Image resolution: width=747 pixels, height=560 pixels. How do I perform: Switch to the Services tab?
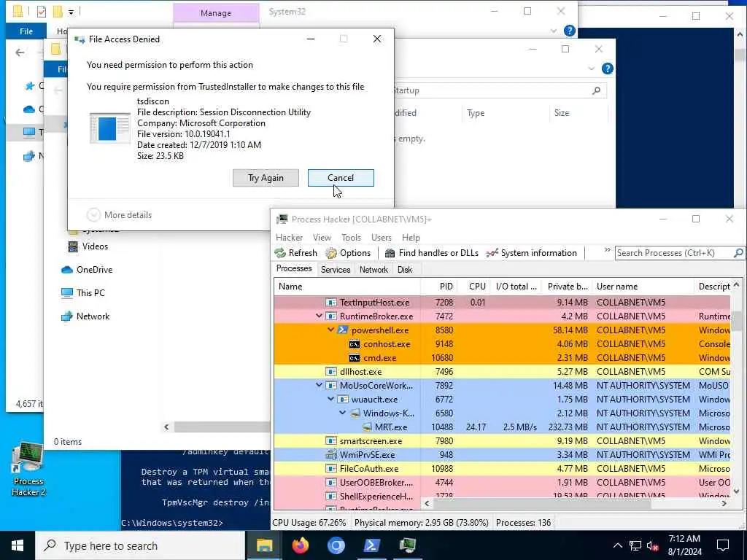click(336, 270)
